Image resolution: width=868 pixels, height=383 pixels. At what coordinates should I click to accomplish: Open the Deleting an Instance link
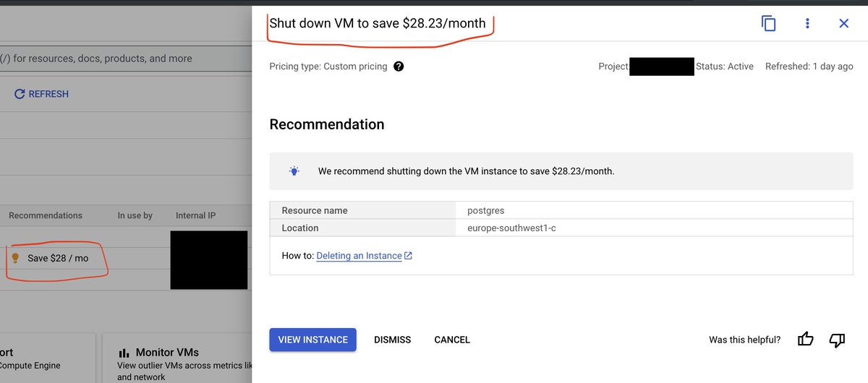(x=359, y=256)
